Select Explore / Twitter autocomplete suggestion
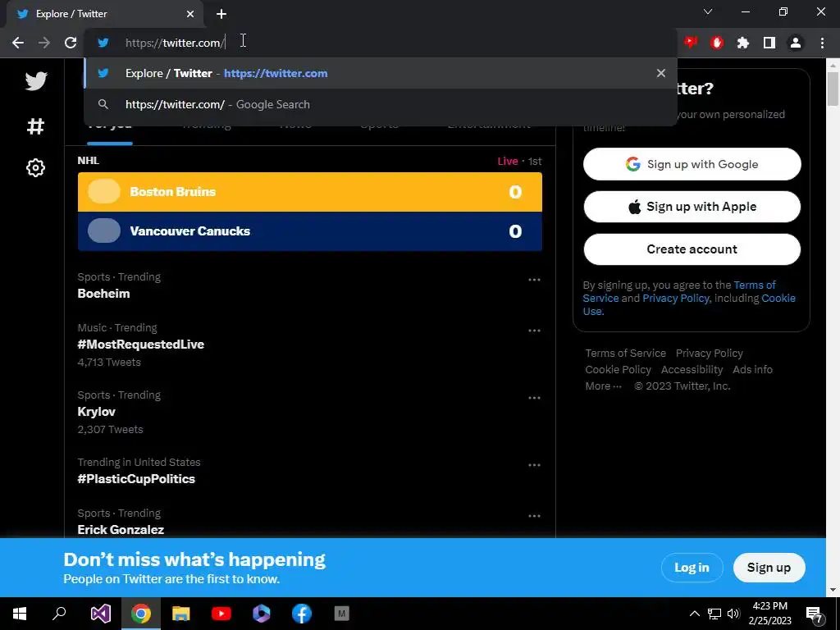840x630 pixels. (381, 73)
